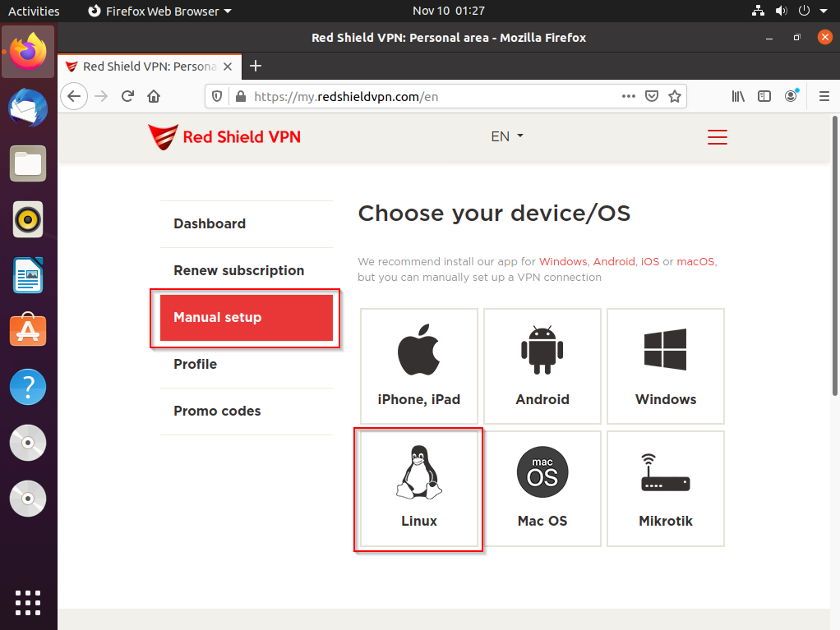This screenshot has width=840, height=630.
Task: Open the system status menu arrow
Action: [x=824, y=11]
